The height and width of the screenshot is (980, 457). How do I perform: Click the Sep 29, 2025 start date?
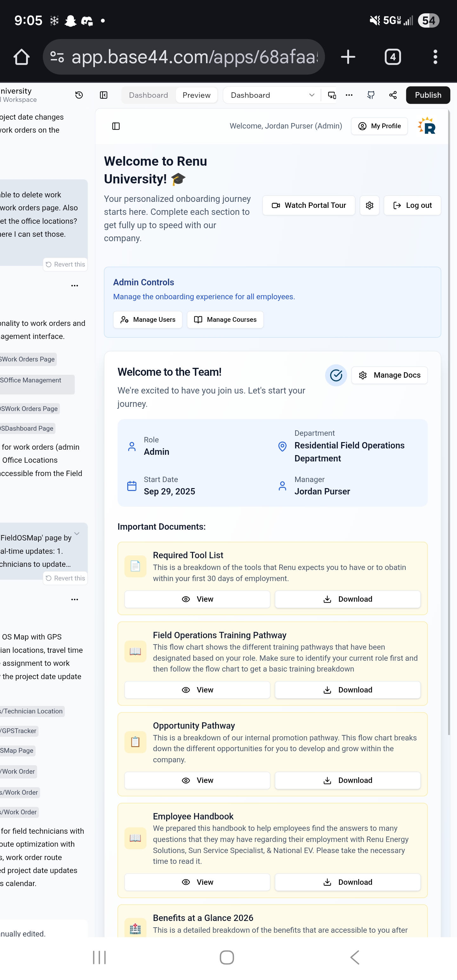tap(169, 492)
